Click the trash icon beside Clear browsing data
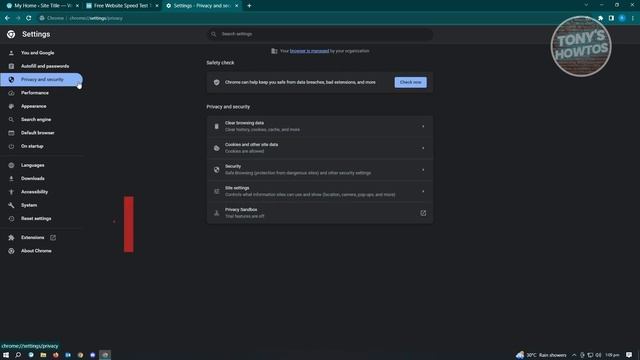 coord(217,127)
